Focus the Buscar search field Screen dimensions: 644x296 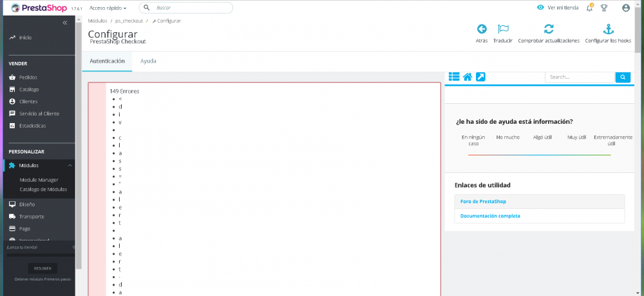click(185, 8)
